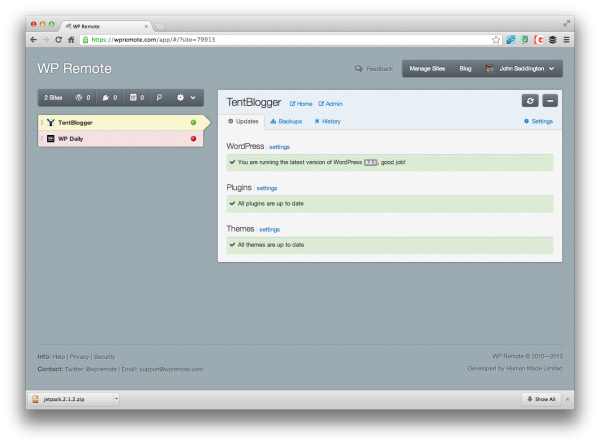
Task: Open the TentBlogger Home link
Action: coord(301,104)
